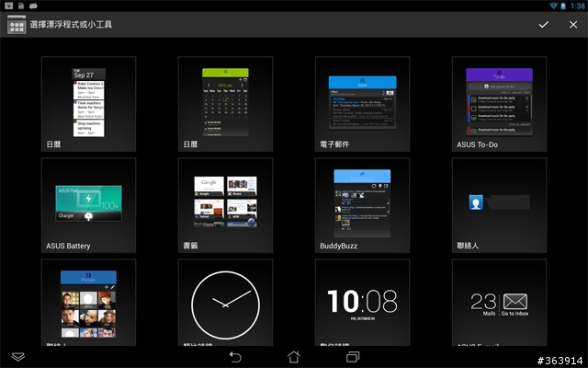Tap the widget grid icon in header

point(17,25)
